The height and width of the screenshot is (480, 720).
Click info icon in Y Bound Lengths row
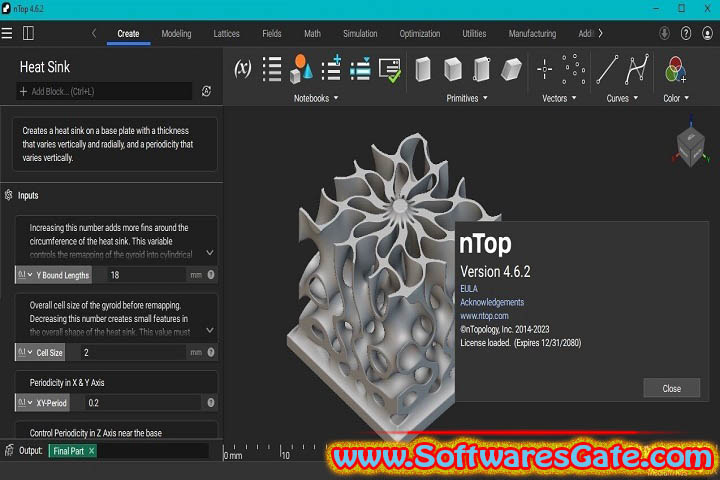(211, 275)
